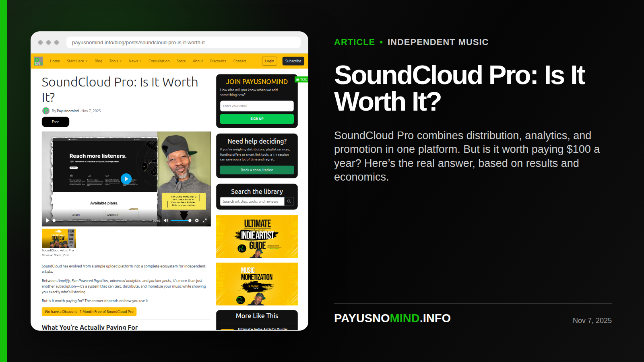Expand the News dropdown menu
Image resolution: width=644 pixels, height=362 pixels.
(135, 61)
